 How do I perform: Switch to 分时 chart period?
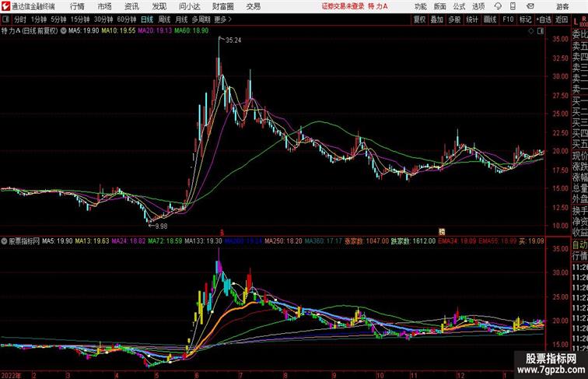pyautogui.click(x=20, y=19)
